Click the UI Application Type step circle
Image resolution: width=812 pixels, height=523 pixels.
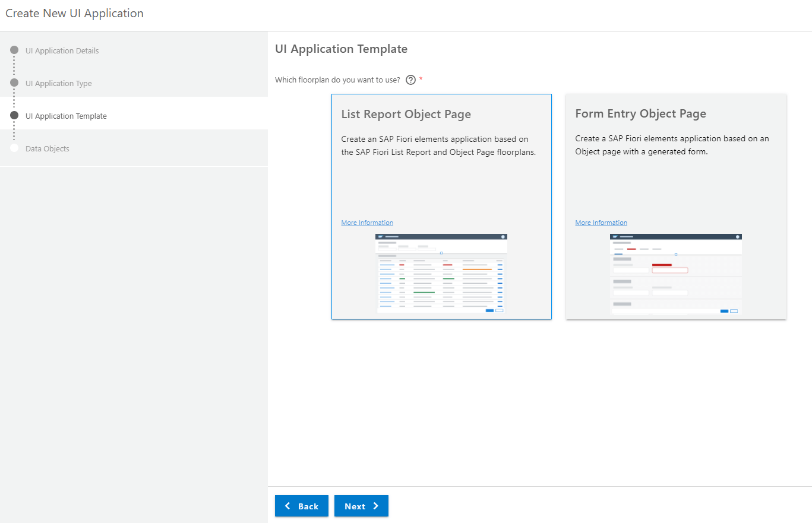14,83
